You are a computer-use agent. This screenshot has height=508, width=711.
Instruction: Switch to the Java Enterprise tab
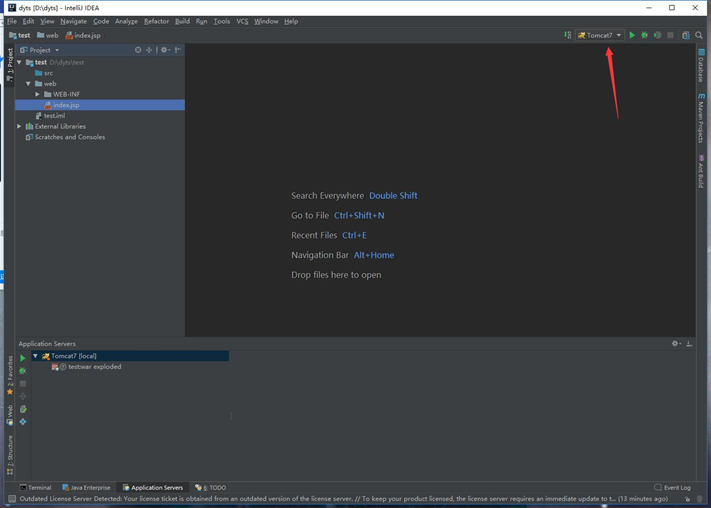pyautogui.click(x=86, y=488)
